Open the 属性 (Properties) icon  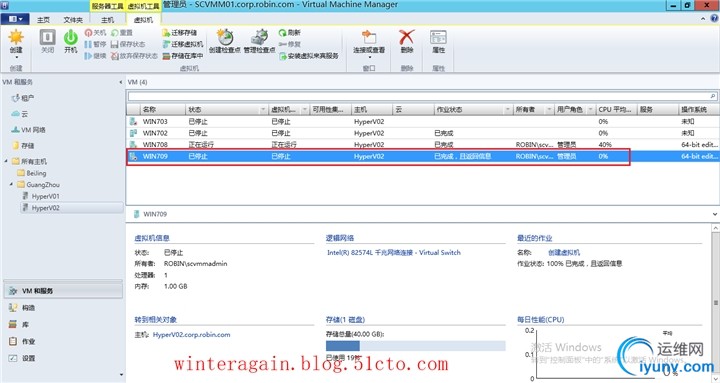point(438,38)
